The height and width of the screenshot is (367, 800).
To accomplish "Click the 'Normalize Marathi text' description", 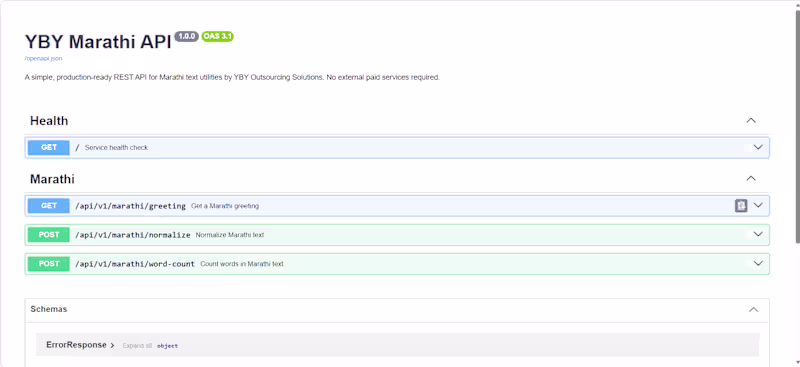I will tap(230, 235).
